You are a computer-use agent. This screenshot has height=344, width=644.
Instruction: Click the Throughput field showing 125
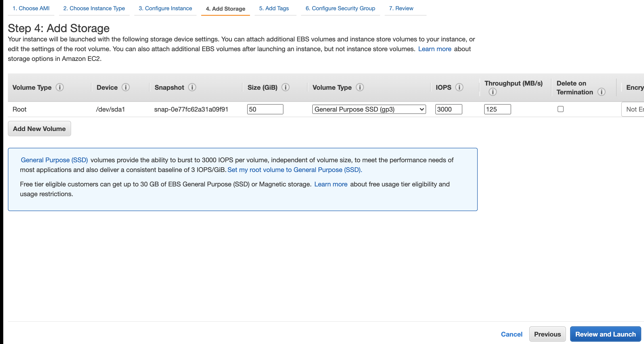497,109
